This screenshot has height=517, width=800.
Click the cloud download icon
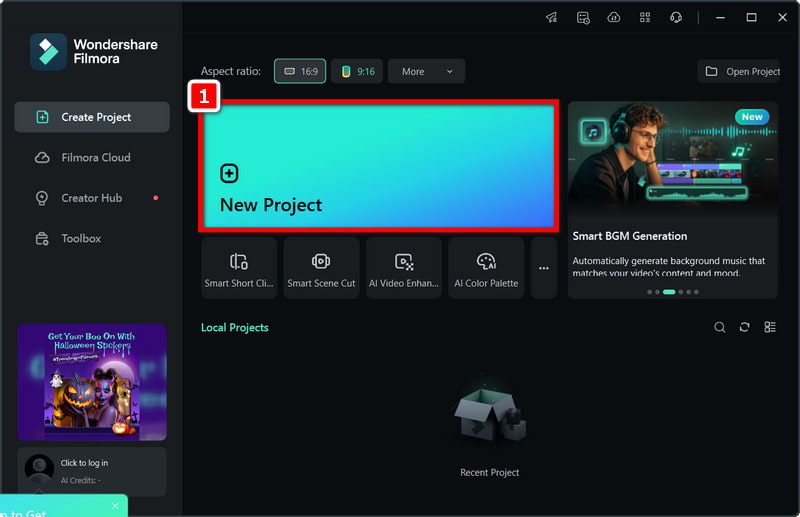click(614, 17)
